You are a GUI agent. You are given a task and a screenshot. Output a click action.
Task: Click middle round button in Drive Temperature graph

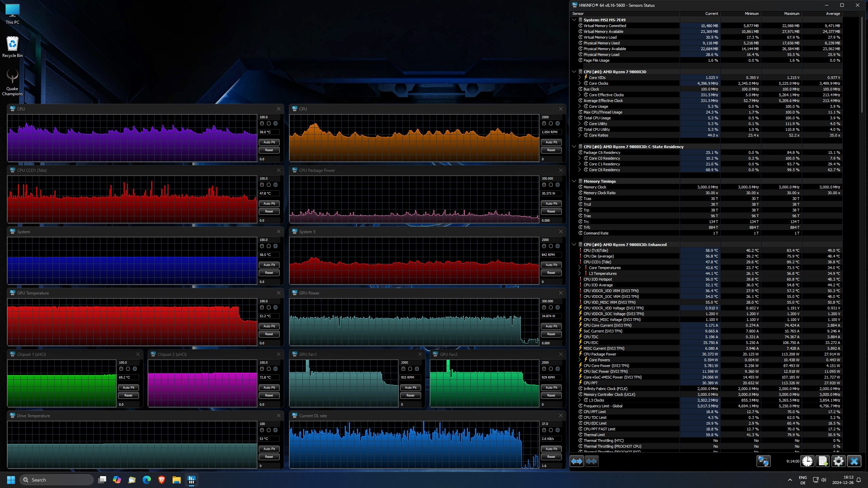pos(269,430)
